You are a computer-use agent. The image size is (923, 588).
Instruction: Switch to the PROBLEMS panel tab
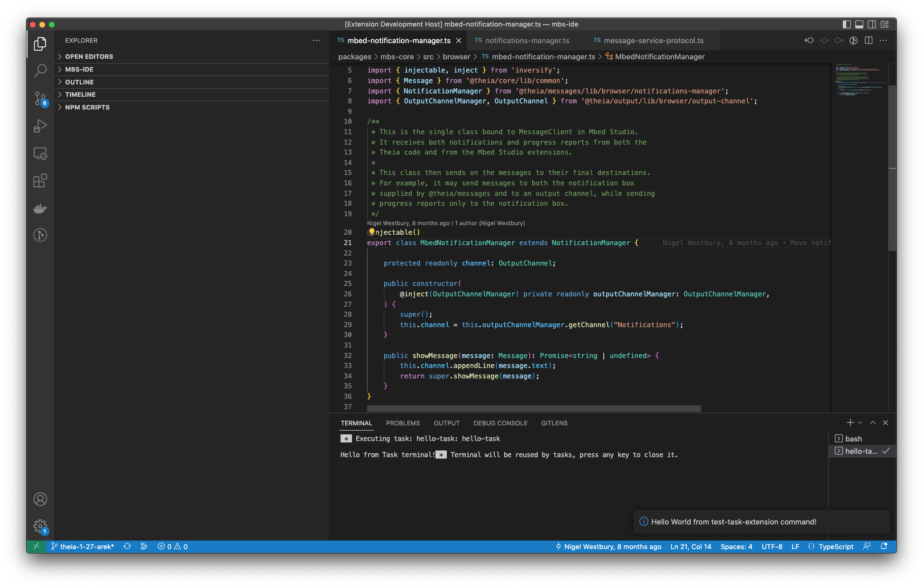(403, 423)
